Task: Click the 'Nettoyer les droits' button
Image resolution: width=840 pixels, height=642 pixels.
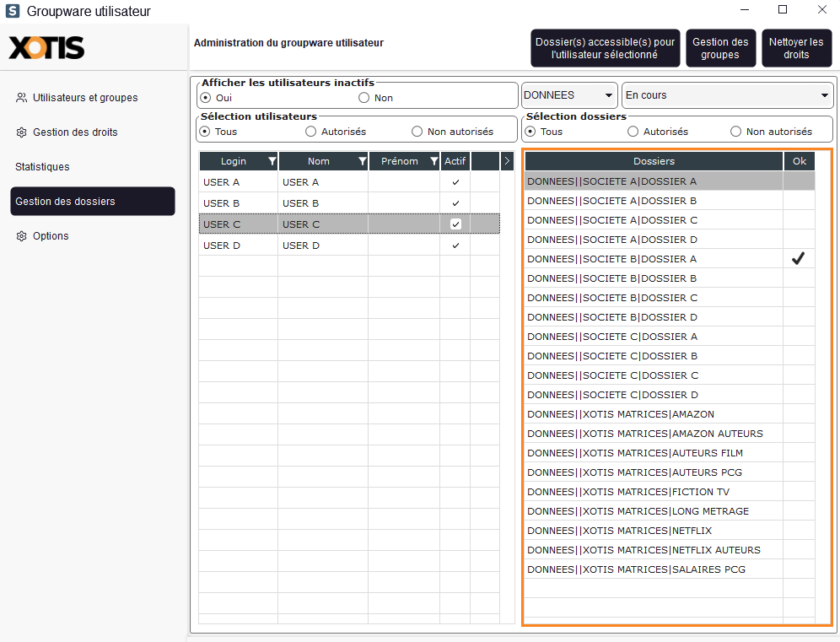Action: click(x=795, y=48)
